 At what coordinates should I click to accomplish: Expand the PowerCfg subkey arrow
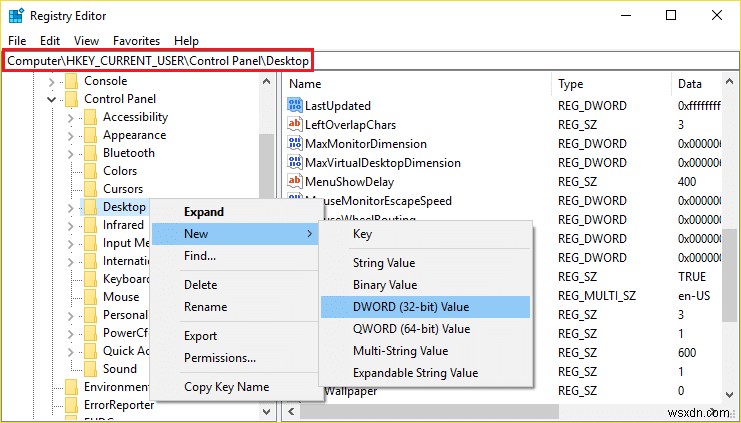[x=71, y=333]
